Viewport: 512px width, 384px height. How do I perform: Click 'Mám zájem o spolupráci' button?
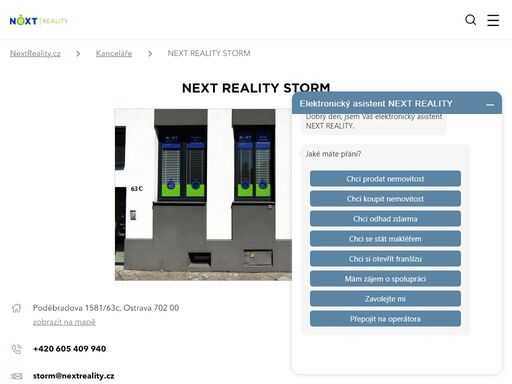point(385,279)
